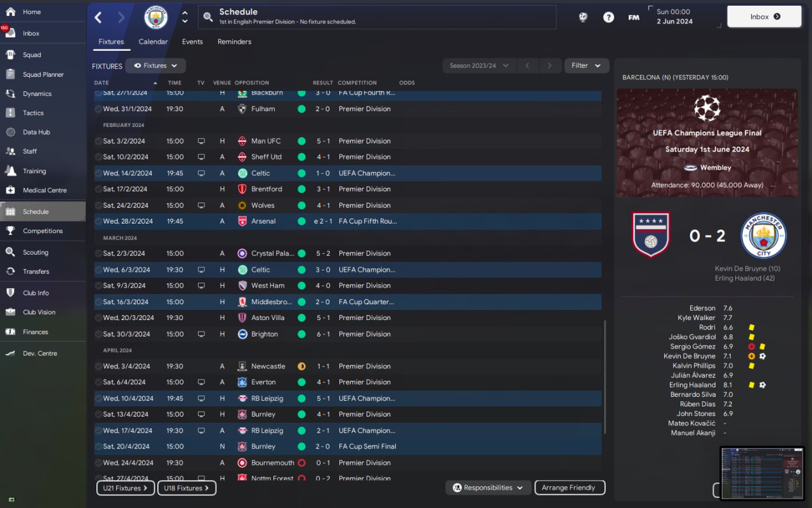Switch to the Reminders tab

(234, 42)
